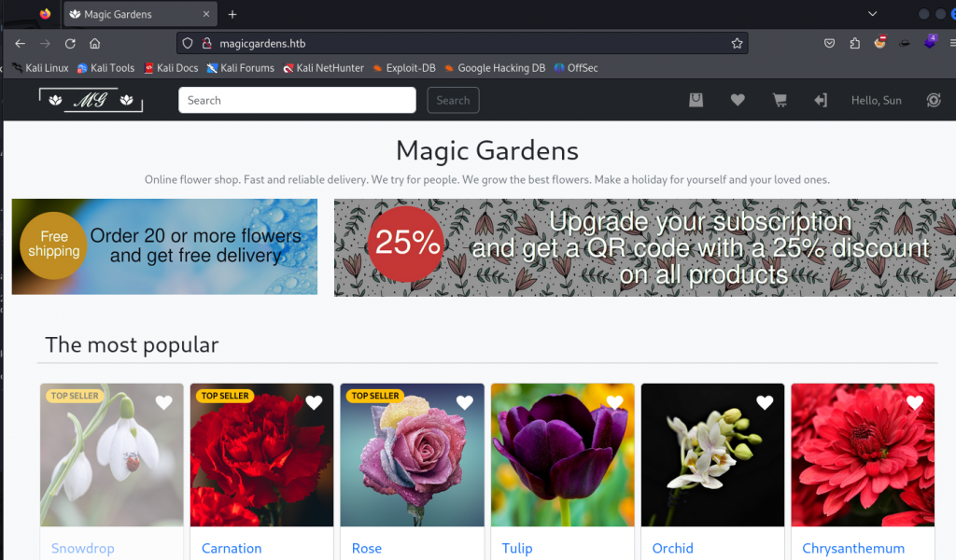This screenshot has height=560, width=956.
Task: Click the padlock site info icon
Action: 207,43
